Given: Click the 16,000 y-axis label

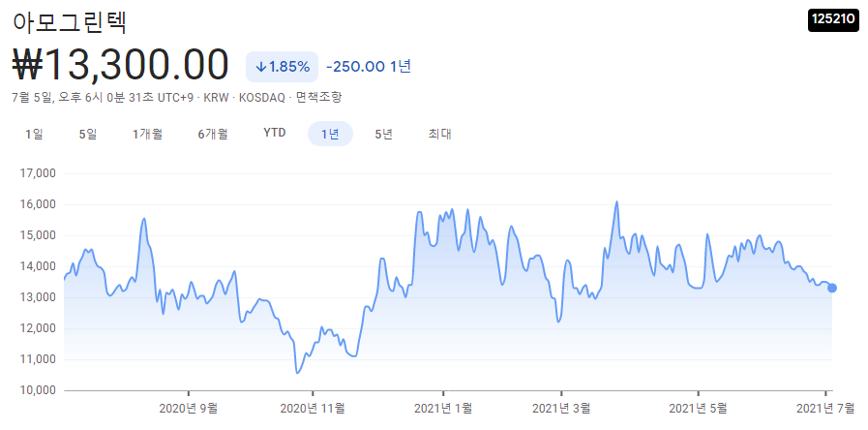Looking at the screenshot, I should point(38,204).
